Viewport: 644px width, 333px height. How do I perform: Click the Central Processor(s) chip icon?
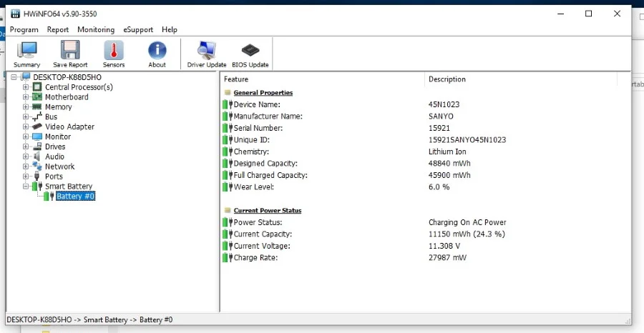[x=37, y=87]
